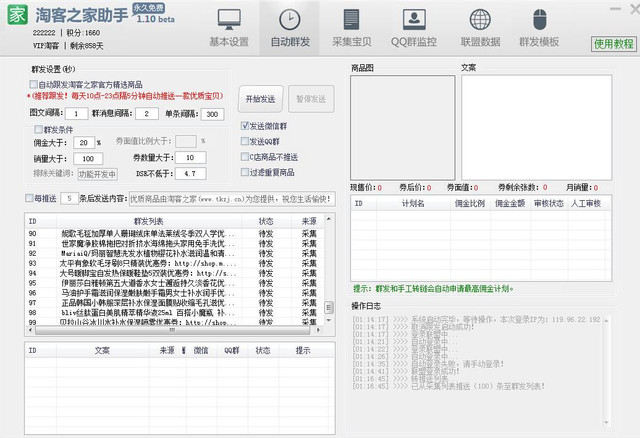Check the 发送QQ群 checkbox
Image resolution: width=640 pixels, height=438 pixels.
point(245,141)
